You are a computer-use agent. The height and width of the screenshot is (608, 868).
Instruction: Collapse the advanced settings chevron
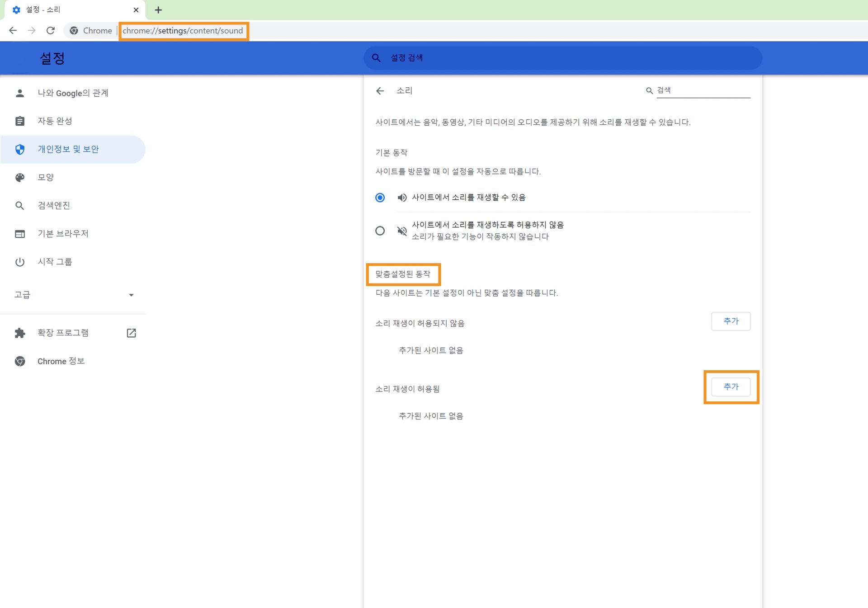(131, 295)
